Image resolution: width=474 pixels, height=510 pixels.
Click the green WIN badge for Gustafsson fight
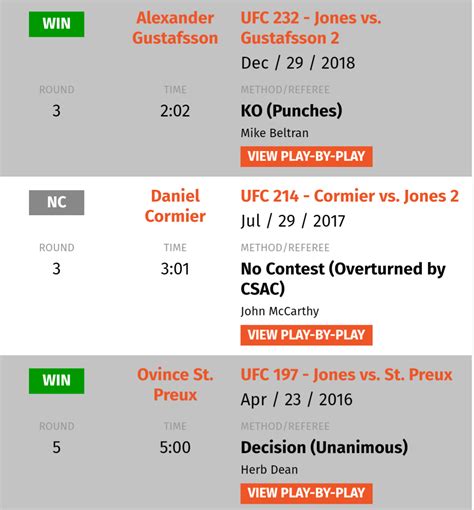(56, 24)
